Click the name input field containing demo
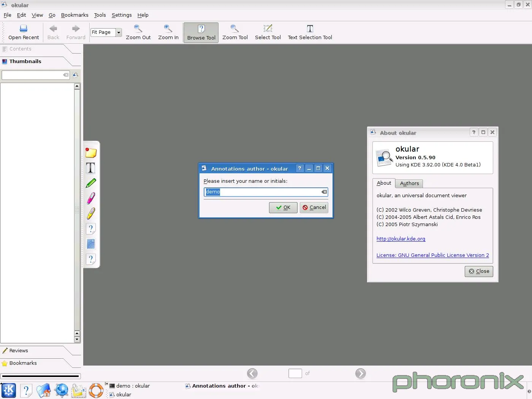This screenshot has height=399, width=532. 266,192
